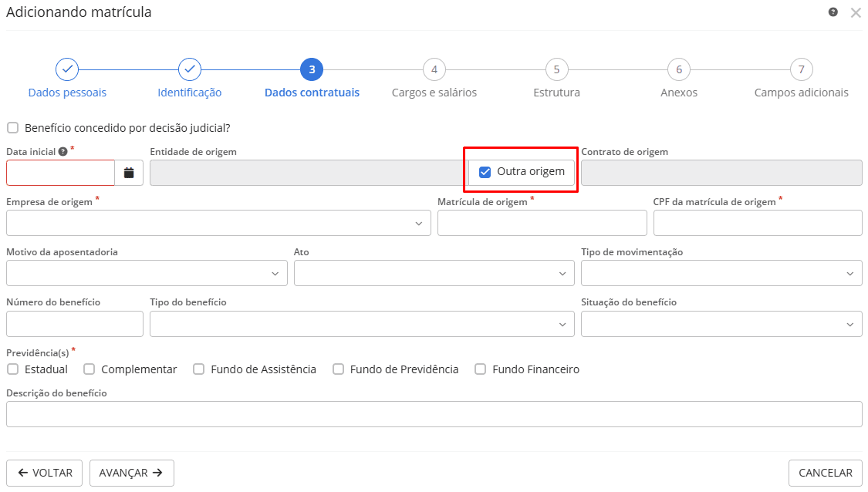Screen dimensions: 868x492
Task: Open the calendar date picker icon
Action: pos(129,173)
